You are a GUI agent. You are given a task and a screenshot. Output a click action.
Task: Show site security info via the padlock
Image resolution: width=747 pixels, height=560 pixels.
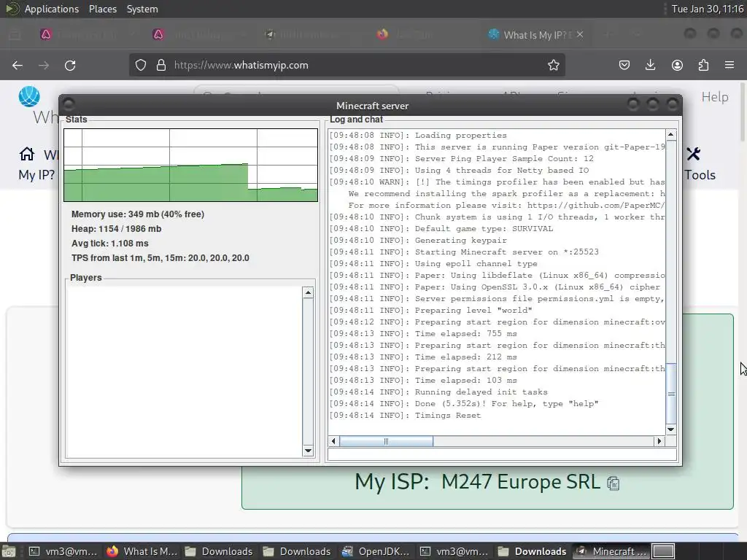[161, 65]
